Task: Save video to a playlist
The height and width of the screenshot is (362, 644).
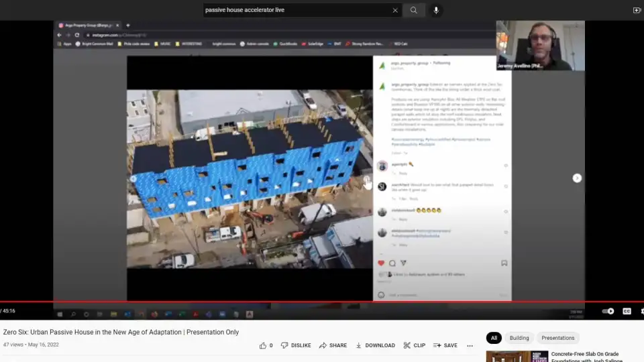Action: [445, 345]
